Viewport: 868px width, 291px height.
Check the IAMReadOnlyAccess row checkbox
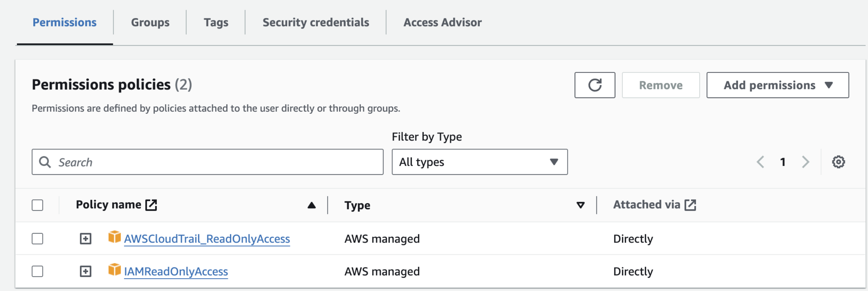(37, 271)
